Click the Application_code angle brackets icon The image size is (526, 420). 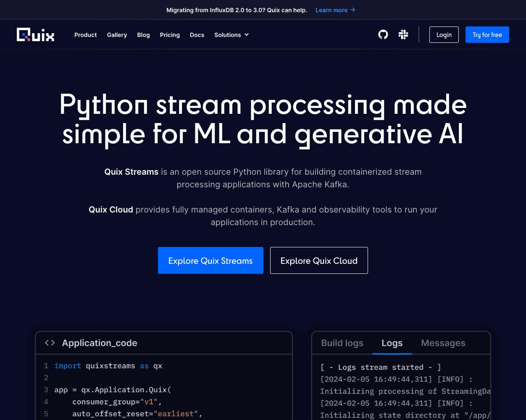click(50, 343)
